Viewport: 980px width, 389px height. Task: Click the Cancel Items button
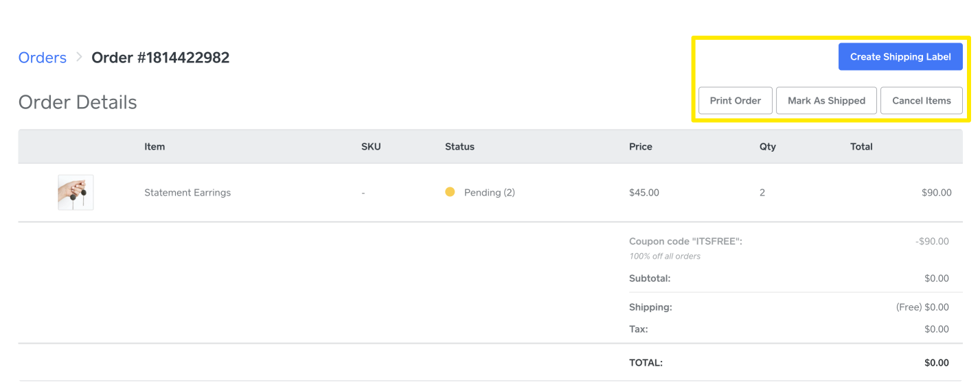921,101
